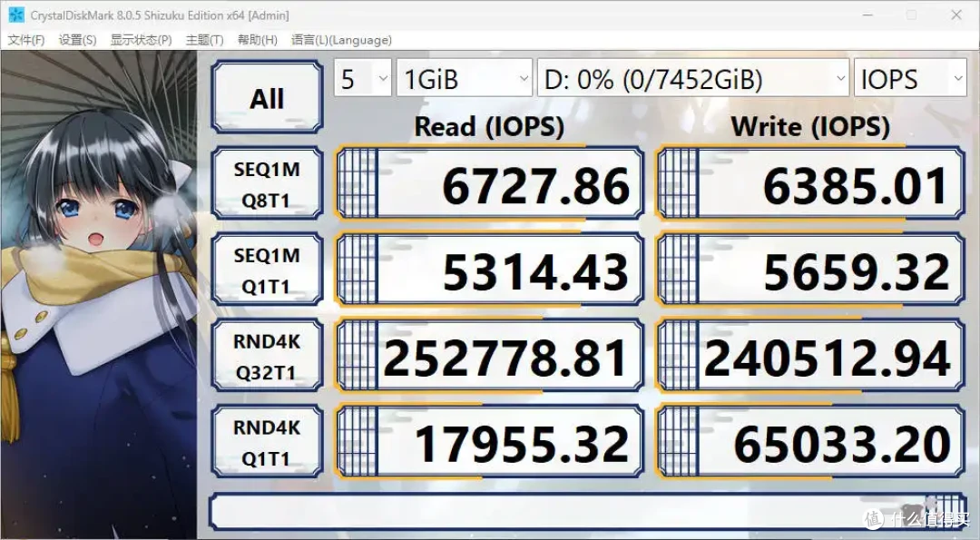Click the Write (IOPS) column header
Viewport: 980px width, 540px height.
tap(810, 127)
